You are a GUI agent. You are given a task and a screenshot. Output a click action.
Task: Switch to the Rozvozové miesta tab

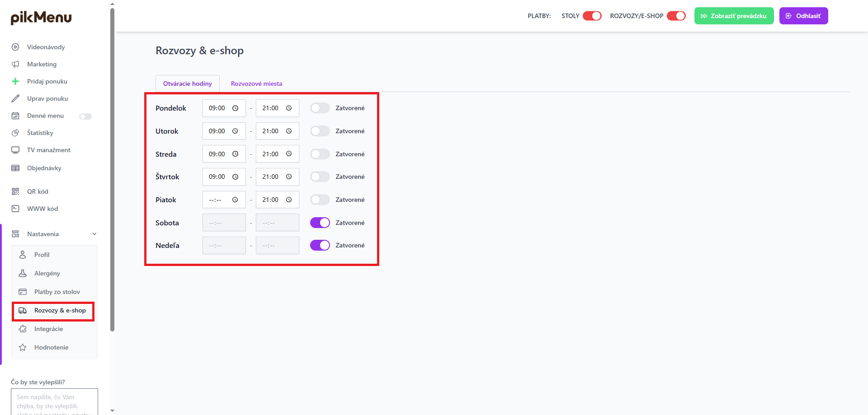(x=256, y=84)
